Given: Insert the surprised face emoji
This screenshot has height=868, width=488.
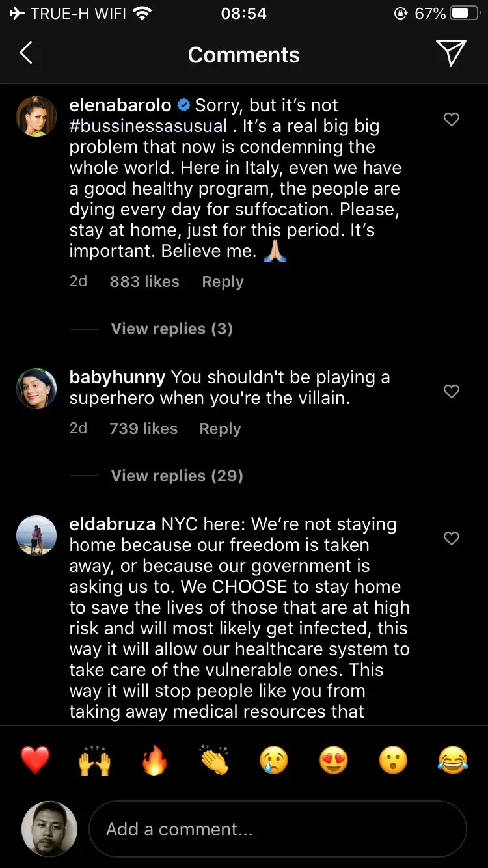Looking at the screenshot, I should (393, 760).
